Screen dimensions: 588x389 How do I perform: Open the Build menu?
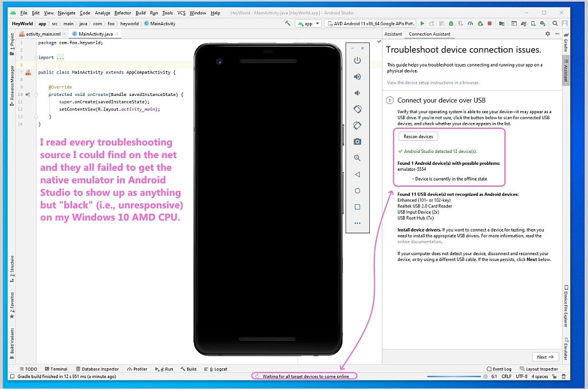pos(141,13)
